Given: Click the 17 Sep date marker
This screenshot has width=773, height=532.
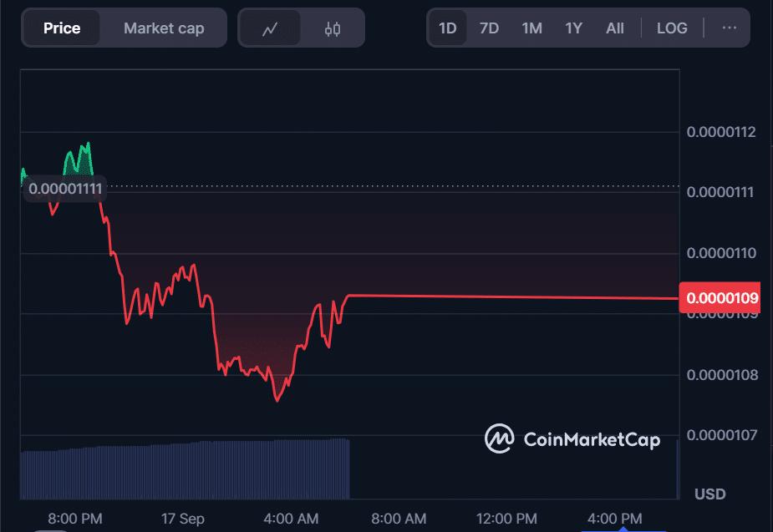Looking at the screenshot, I should (x=181, y=519).
